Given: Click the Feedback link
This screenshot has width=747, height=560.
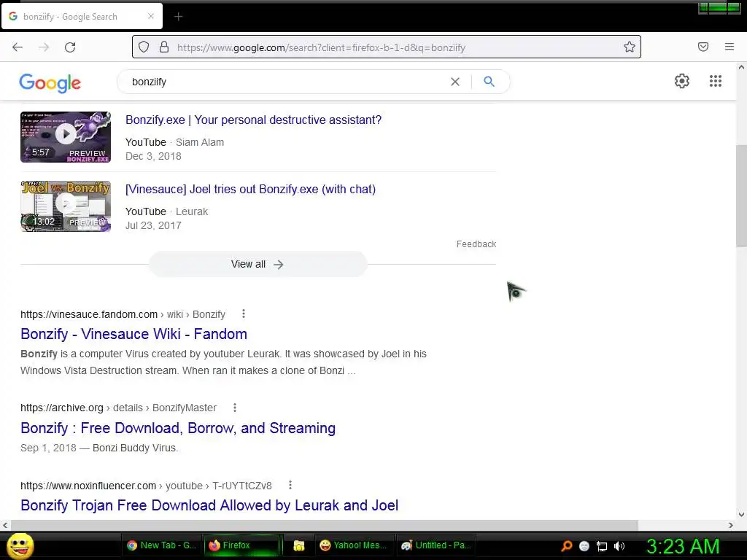Looking at the screenshot, I should pyautogui.click(x=476, y=244).
